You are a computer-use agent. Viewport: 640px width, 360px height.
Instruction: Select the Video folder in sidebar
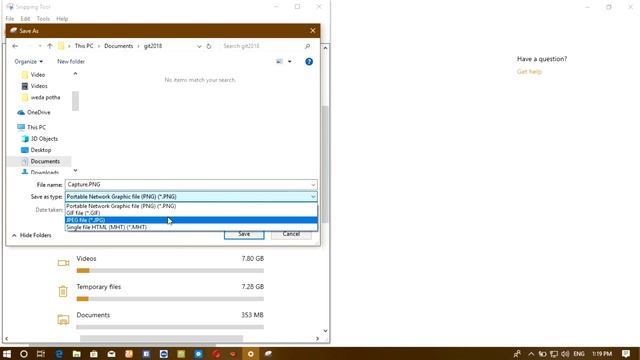33,75
